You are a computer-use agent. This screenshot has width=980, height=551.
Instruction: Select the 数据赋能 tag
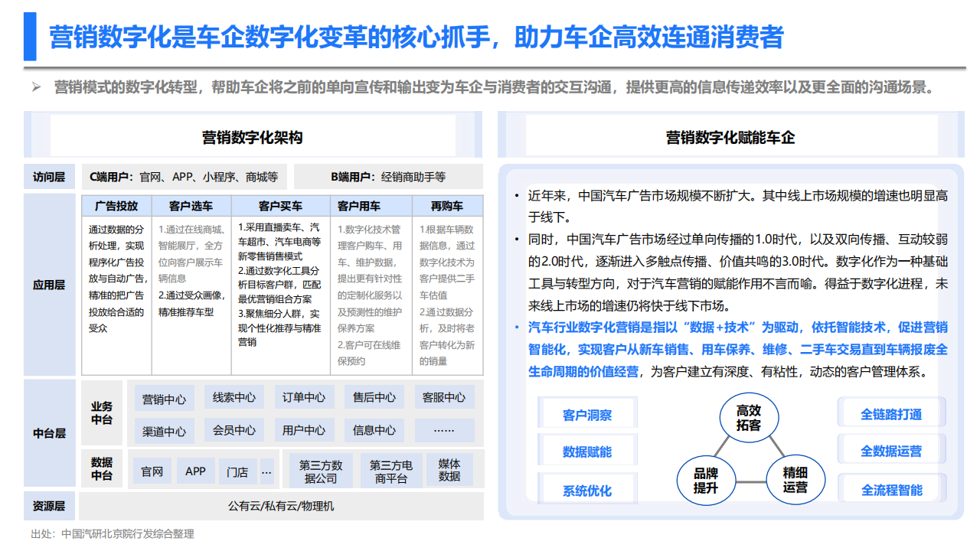[587, 452]
